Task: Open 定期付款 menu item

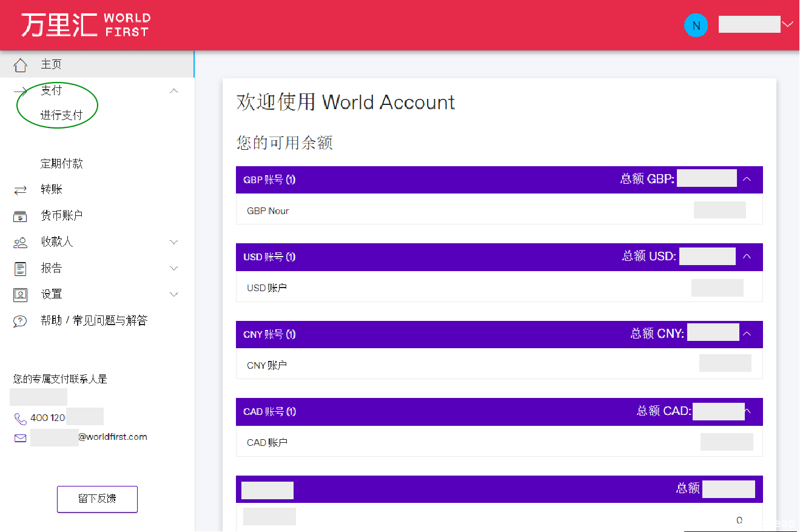Action: [62, 164]
